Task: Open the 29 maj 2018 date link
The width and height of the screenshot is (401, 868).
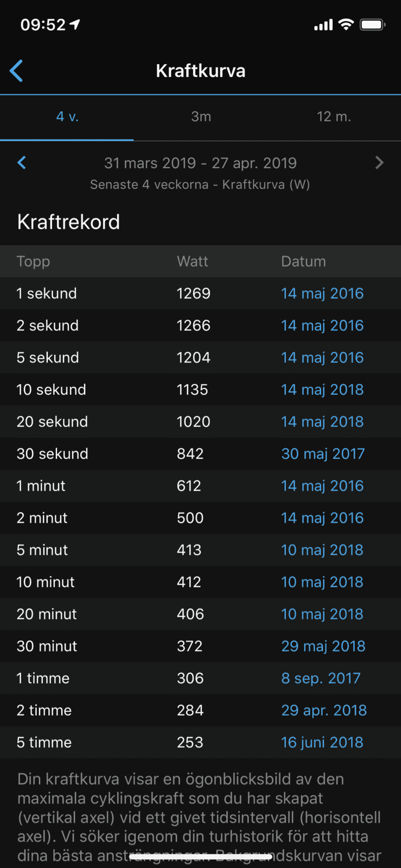Action: click(x=323, y=646)
